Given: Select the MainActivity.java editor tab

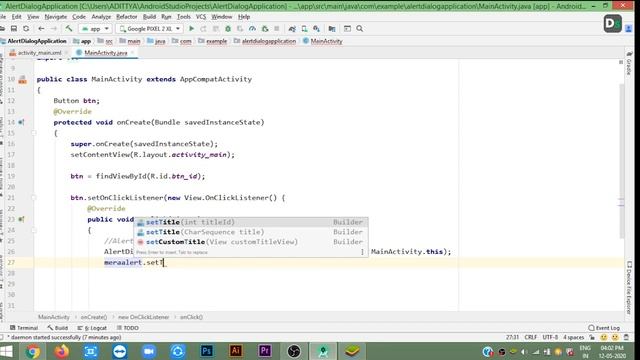Looking at the screenshot, I should (x=105, y=53).
